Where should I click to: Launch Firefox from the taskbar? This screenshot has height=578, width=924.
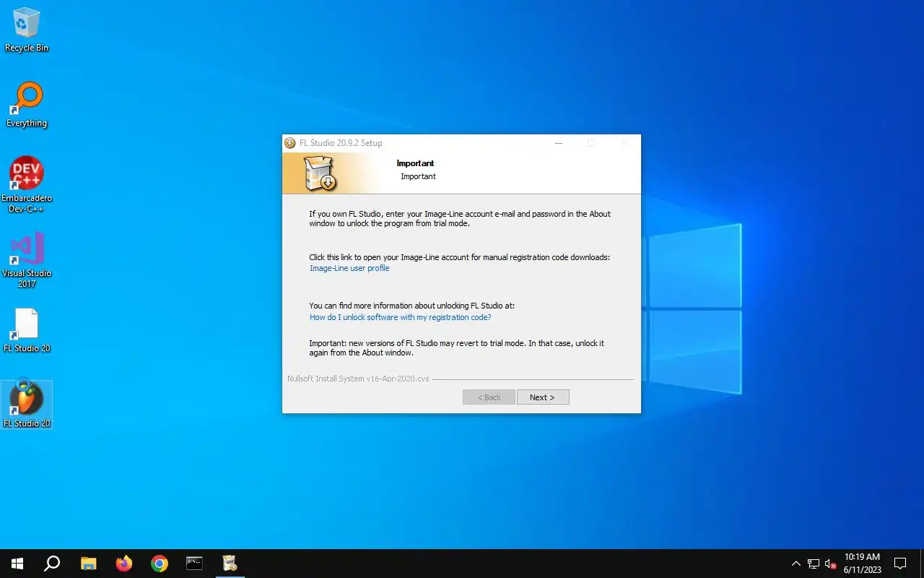point(124,564)
